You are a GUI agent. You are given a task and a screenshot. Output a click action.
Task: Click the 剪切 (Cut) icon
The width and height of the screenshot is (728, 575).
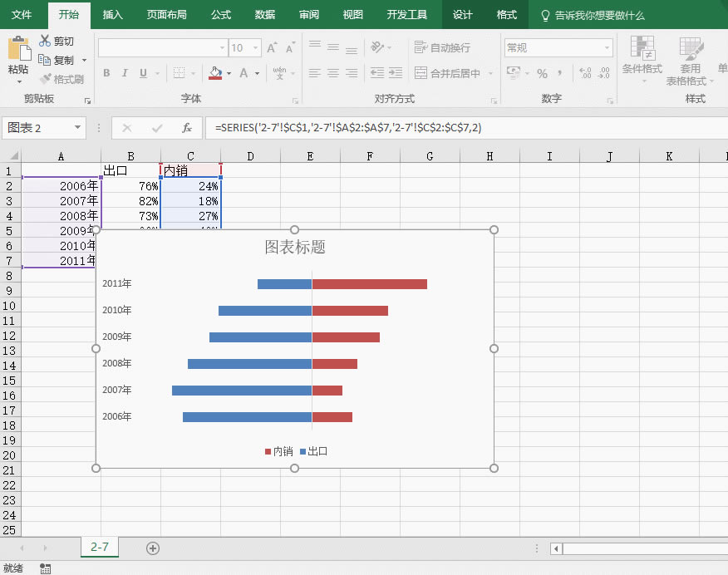click(45, 40)
